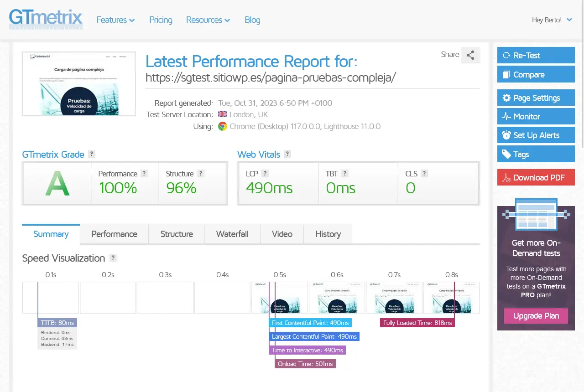The width and height of the screenshot is (584, 392).
Task: Switch to the Performance tab
Action: (x=114, y=234)
